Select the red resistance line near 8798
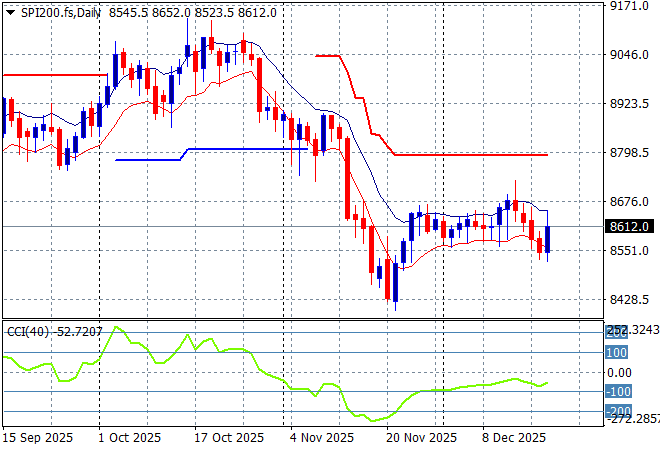The image size is (660, 450). (470, 155)
